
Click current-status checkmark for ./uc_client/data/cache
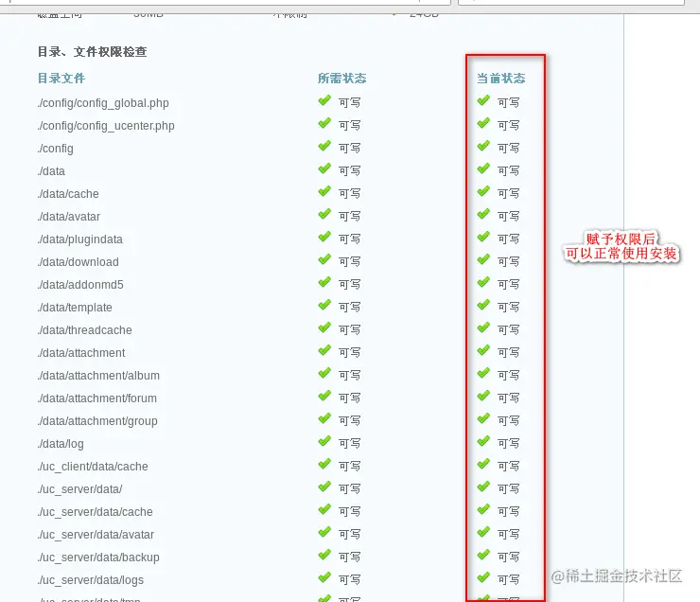pyautogui.click(x=483, y=465)
